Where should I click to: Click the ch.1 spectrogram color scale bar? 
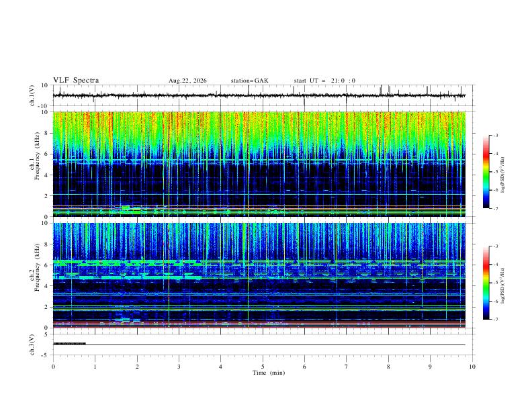[x=486, y=172]
